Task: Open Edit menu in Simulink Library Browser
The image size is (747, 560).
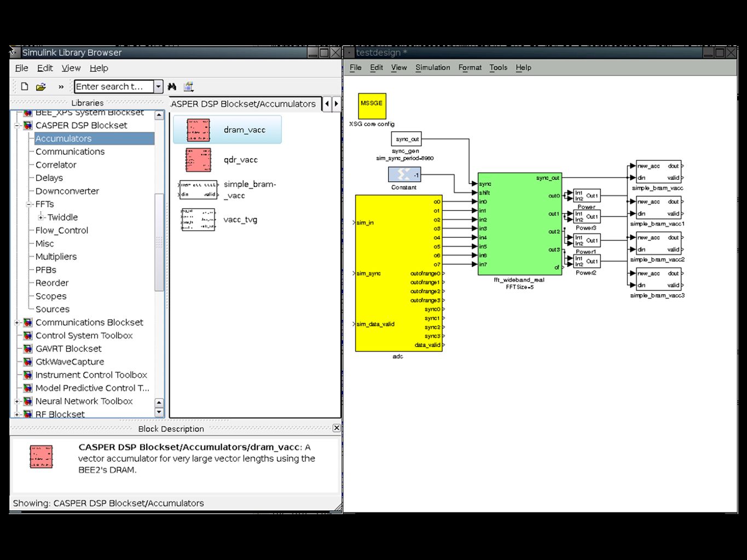Action: point(45,68)
